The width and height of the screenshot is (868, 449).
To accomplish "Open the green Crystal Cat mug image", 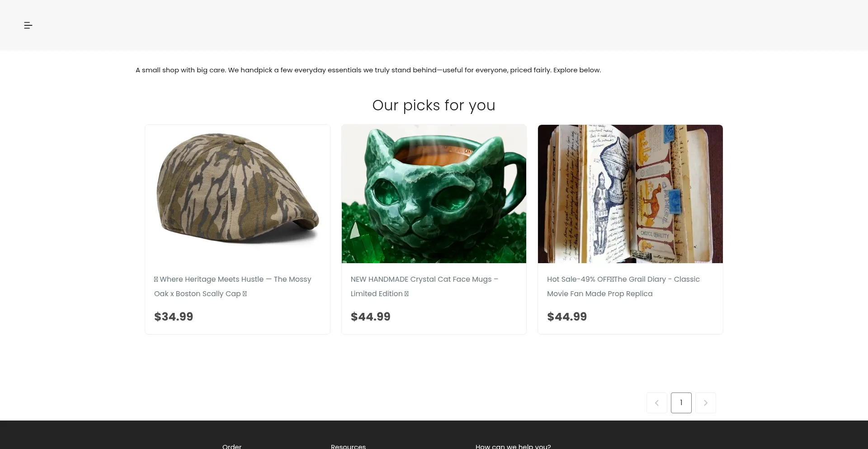I will click(434, 194).
